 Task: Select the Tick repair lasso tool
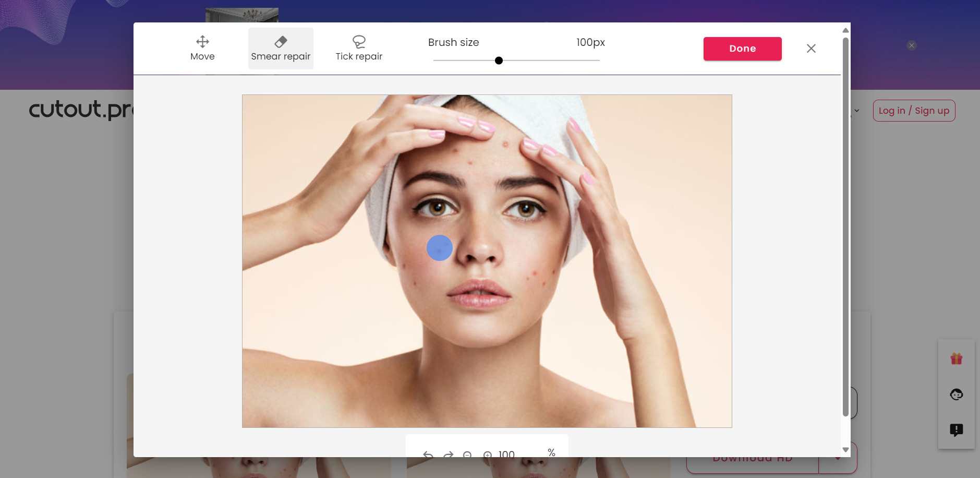(359, 49)
